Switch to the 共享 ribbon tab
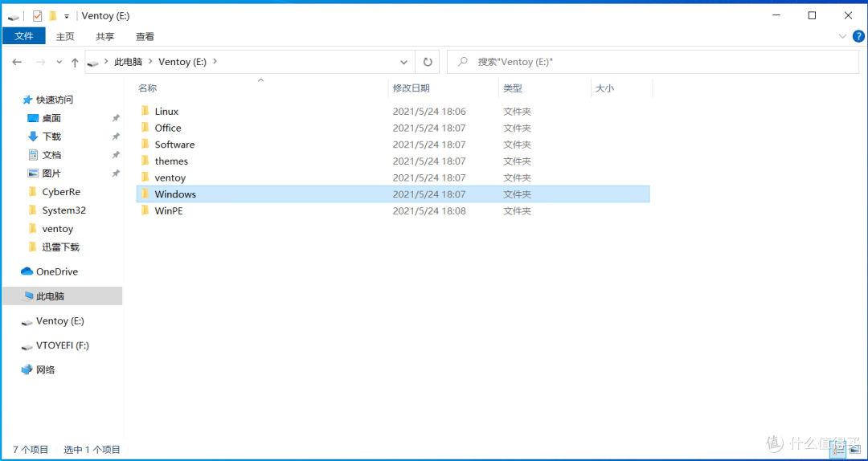 tap(104, 36)
